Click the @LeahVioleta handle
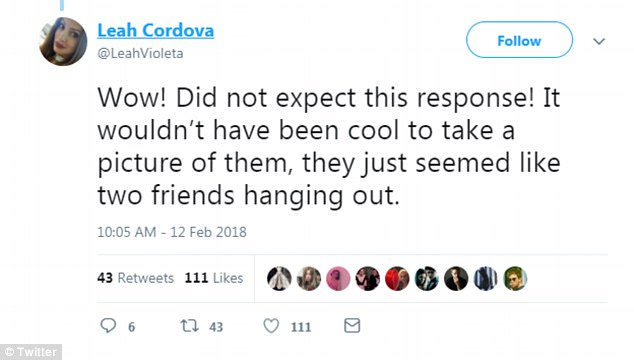Viewport: 634px width, 360px height. click(140, 53)
